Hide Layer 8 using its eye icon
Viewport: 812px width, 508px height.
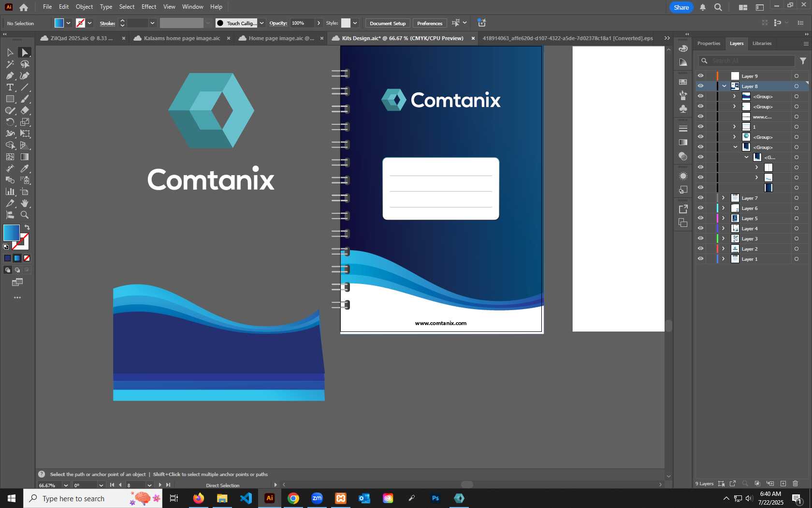700,86
